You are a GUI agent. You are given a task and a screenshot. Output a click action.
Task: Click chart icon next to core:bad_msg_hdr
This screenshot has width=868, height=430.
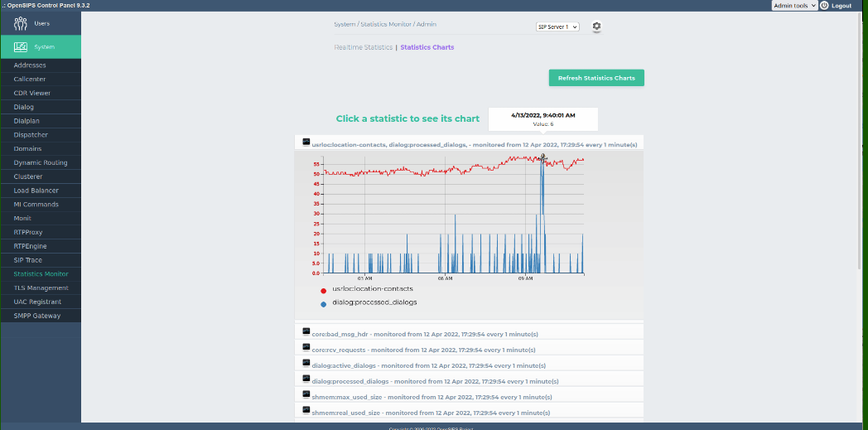(306, 333)
